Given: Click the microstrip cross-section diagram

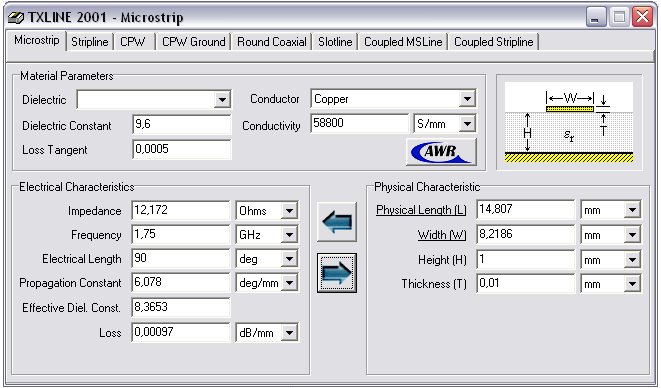Looking at the screenshot, I should click(x=569, y=122).
